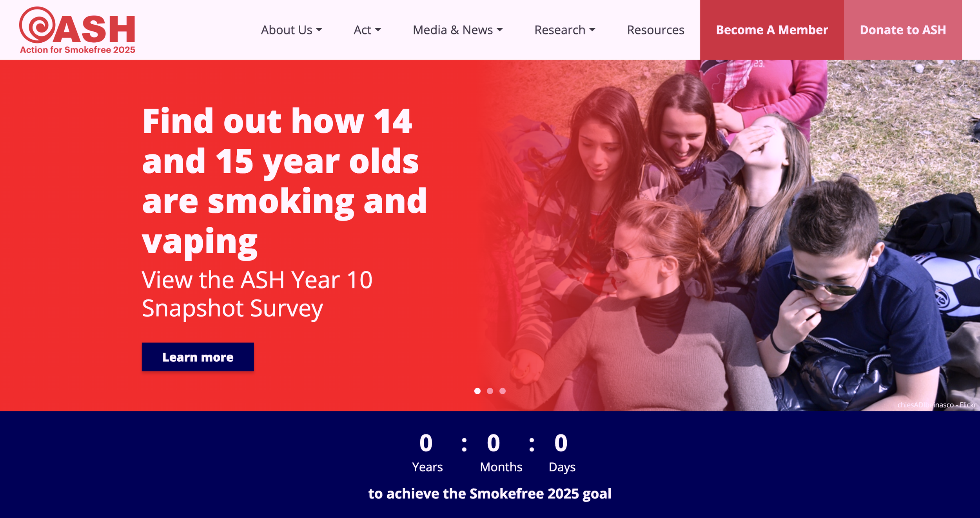Click the hero headline about 14 and 15 year olds

tap(284, 182)
